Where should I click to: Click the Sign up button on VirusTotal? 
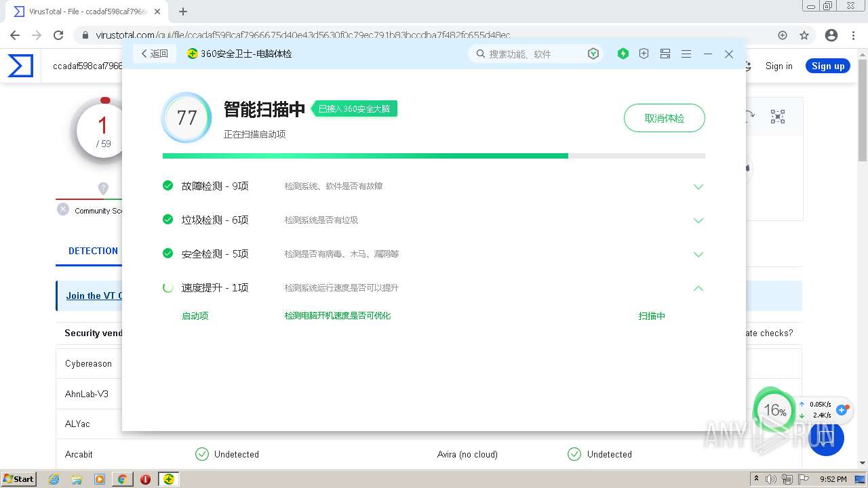click(828, 66)
